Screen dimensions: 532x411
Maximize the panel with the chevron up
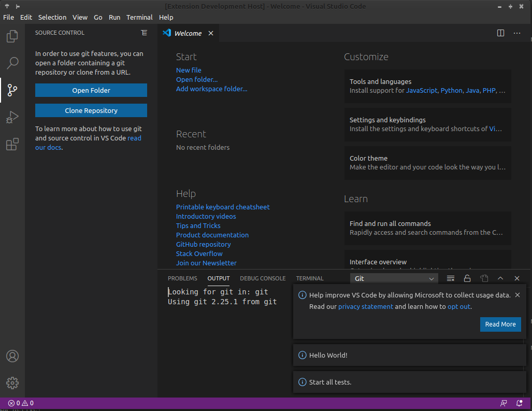500,278
